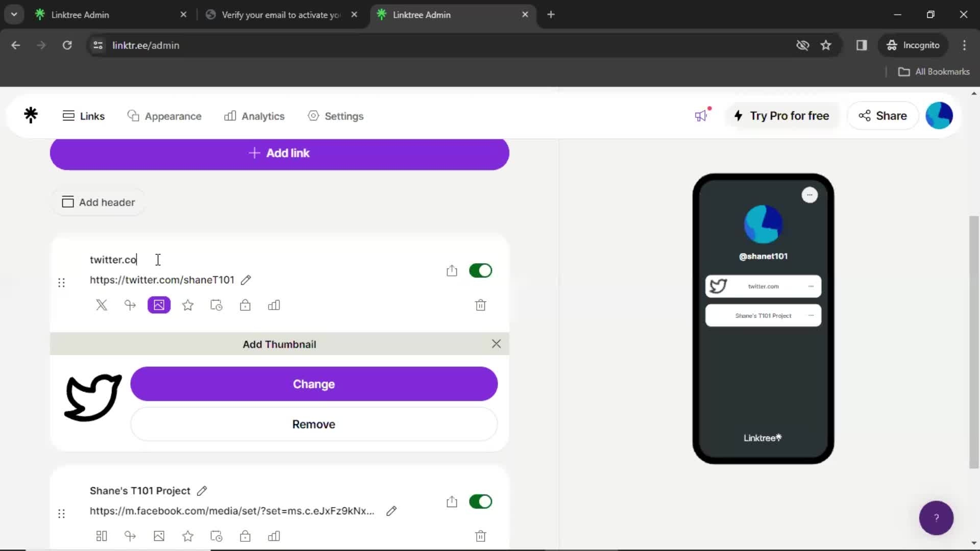Click Add header button
This screenshot has height=551, width=980.
click(99, 202)
